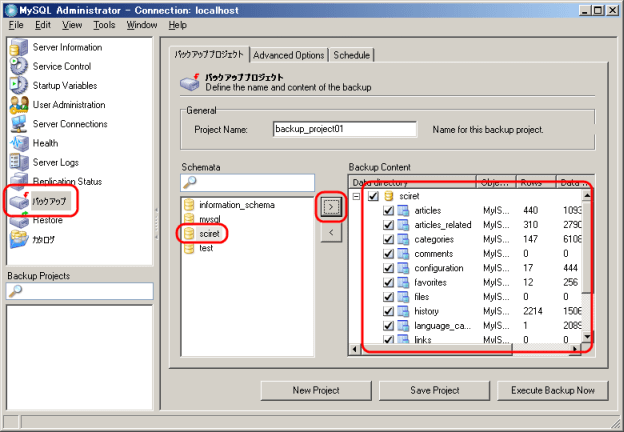The image size is (624, 432).
Task: Click the Data directory column header
Action: click(x=413, y=183)
